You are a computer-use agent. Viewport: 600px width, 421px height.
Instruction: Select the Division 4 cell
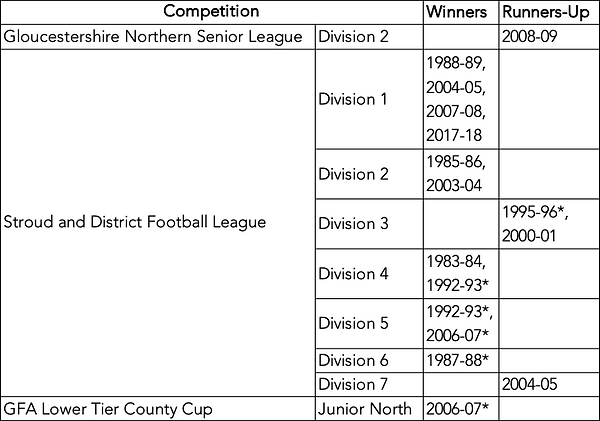(369, 273)
